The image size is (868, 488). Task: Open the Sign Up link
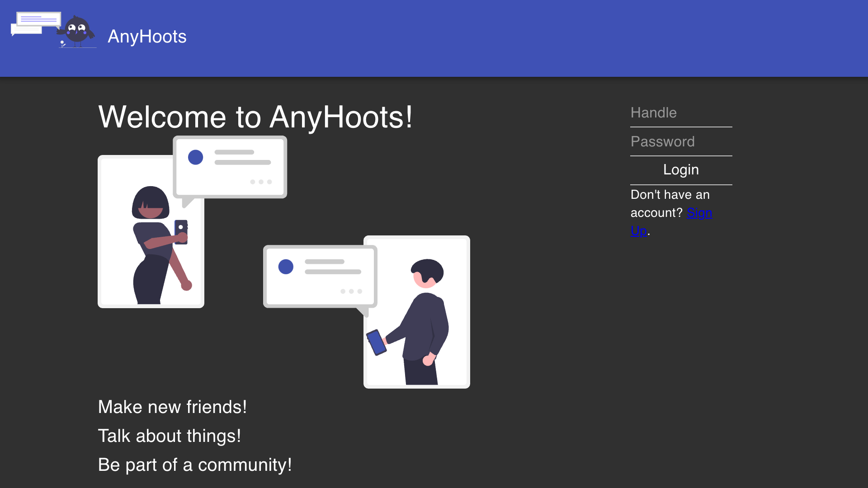point(699,213)
